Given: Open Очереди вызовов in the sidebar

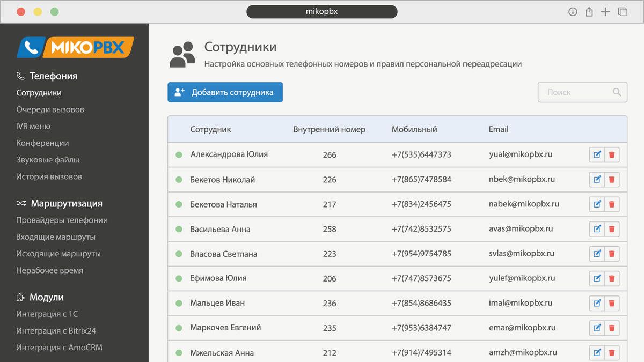Looking at the screenshot, I should [50, 109].
